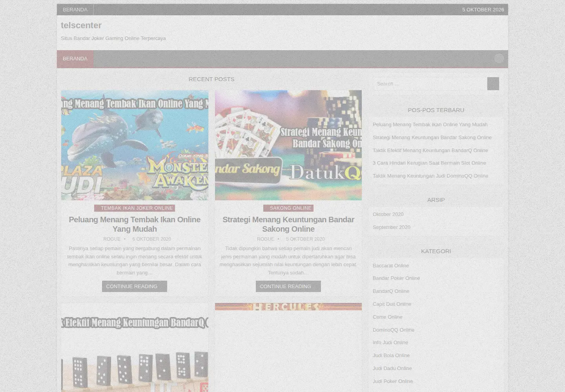The height and width of the screenshot is (392, 565).
Task: Open the telscenter site title link
Action: click(x=81, y=25)
